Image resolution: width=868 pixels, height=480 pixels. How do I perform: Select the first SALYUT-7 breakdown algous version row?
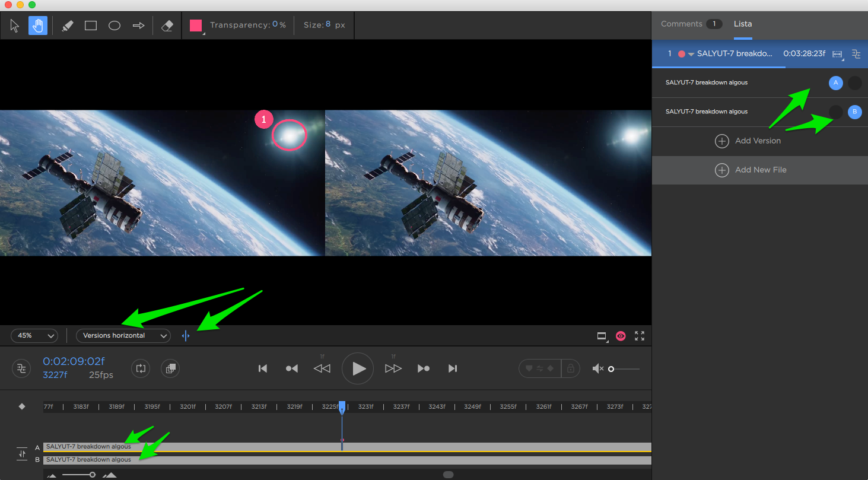point(759,82)
